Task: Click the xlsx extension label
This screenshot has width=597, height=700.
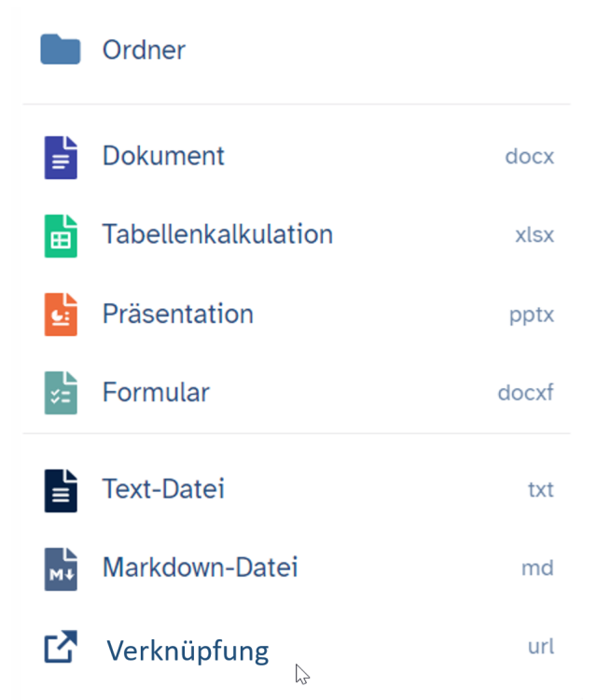Action: (x=535, y=235)
